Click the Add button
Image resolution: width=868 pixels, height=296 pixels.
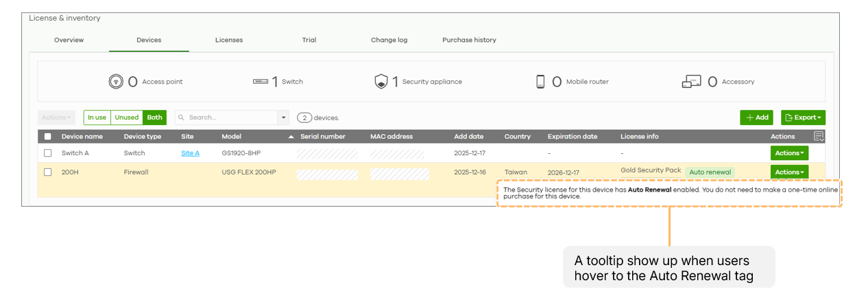point(756,117)
